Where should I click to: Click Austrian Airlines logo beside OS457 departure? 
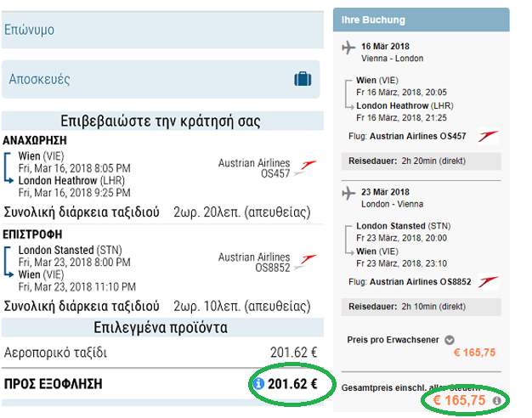point(305,168)
